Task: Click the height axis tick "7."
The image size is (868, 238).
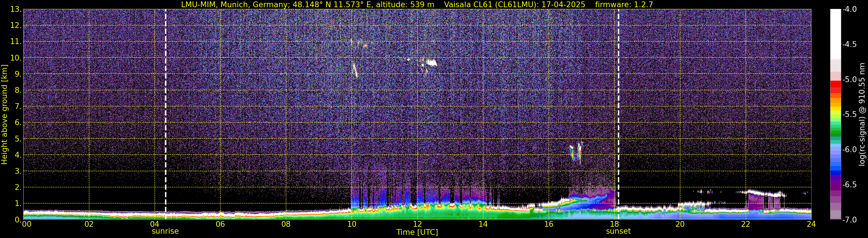Action: tap(18, 106)
